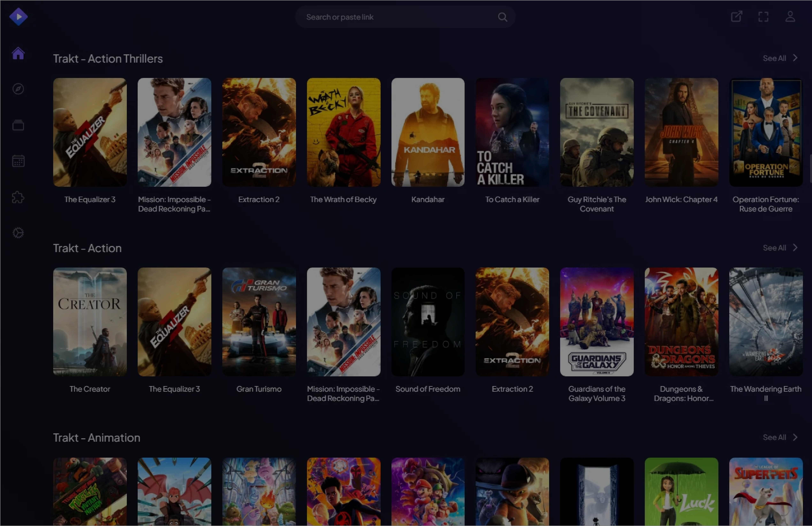See All for Trakt - Action

(x=780, y=248)
